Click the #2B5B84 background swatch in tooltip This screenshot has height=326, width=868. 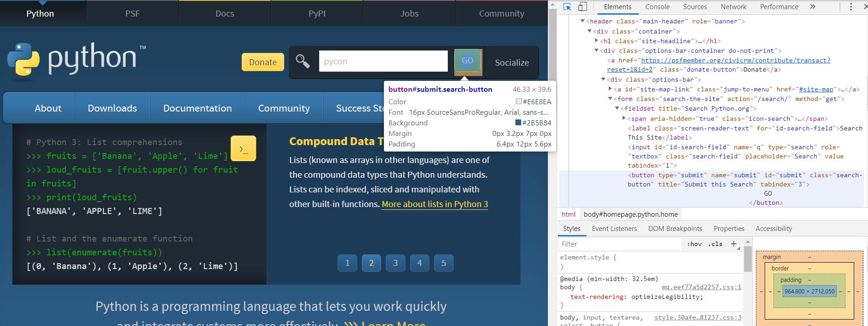[519, 123]
